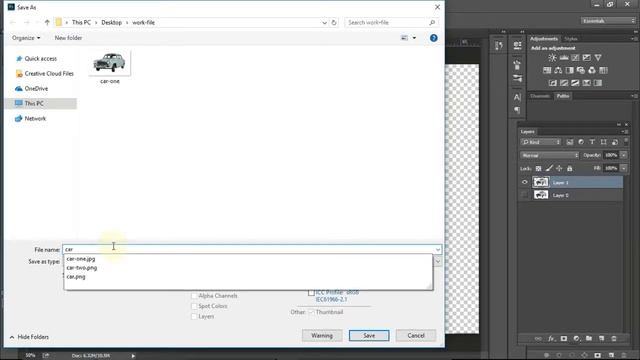Image resolution: width=640 pixels, height=360 pixels.
Task: Add a Posterize adjustment
Action: [x=564, y=83]
